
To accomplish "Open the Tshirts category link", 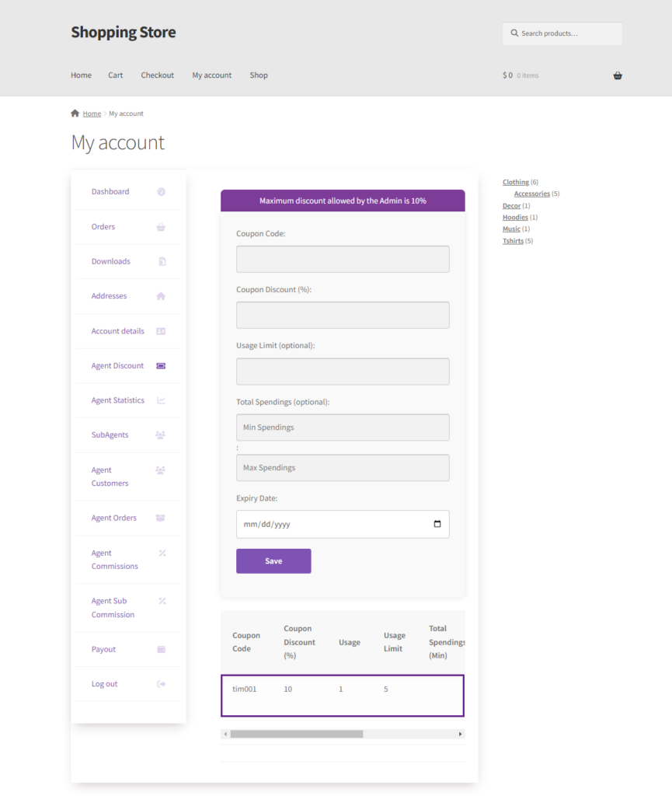I will click(x=513, y=241).
